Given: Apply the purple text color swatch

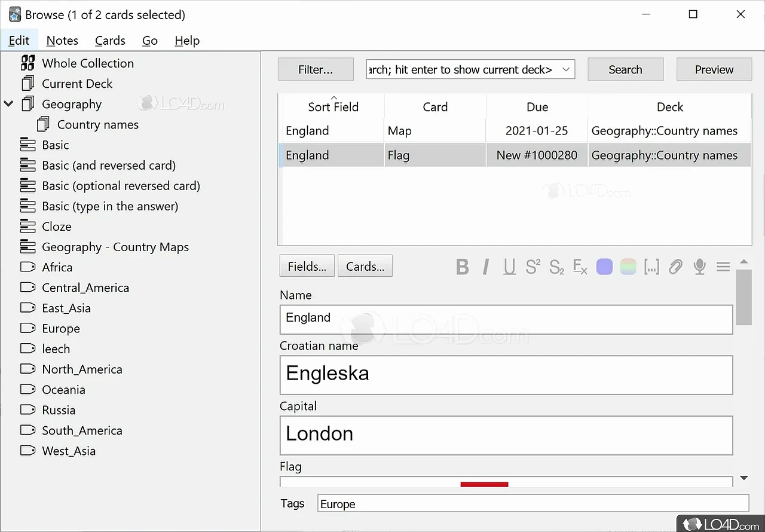Looking at the screenshot, I should [604, 267].
